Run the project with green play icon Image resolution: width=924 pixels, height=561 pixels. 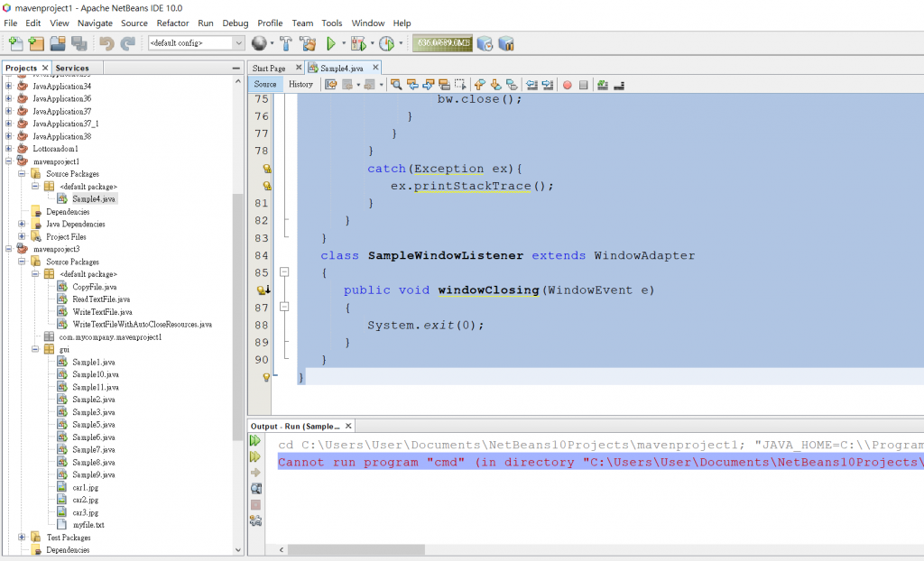click(x=330, y=43)
